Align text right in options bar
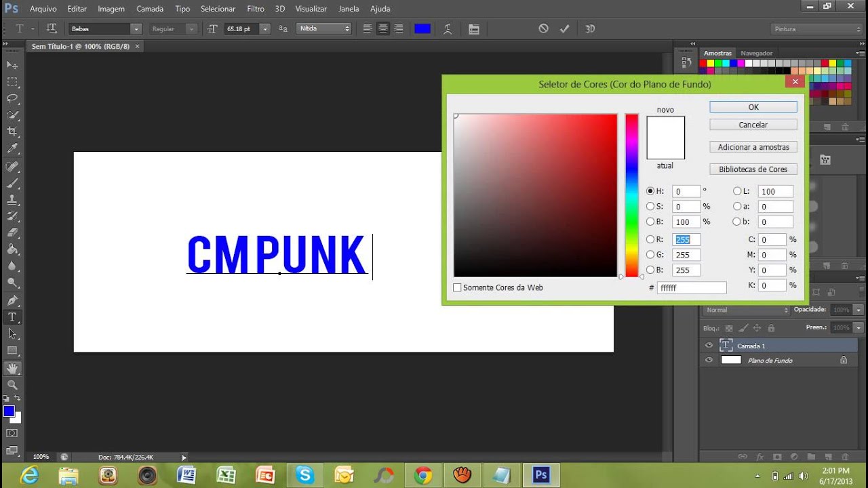 point(399,28)
